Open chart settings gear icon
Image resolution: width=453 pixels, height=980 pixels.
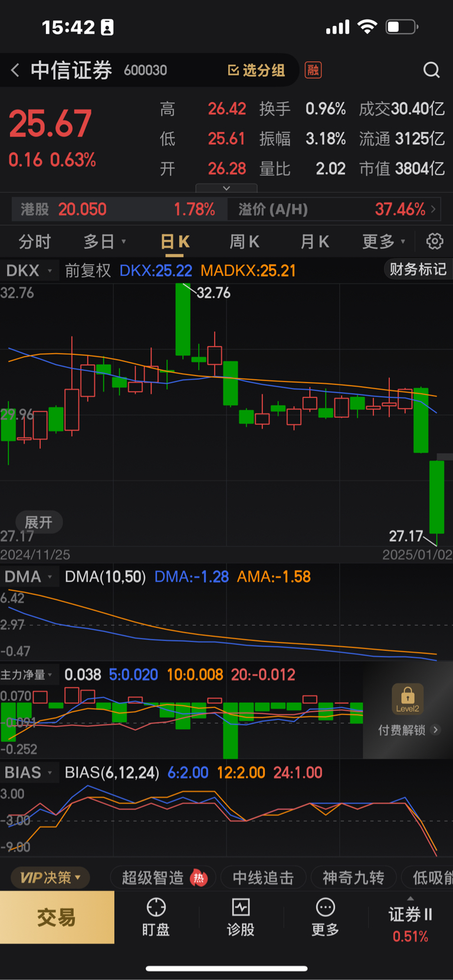point(435,241)
